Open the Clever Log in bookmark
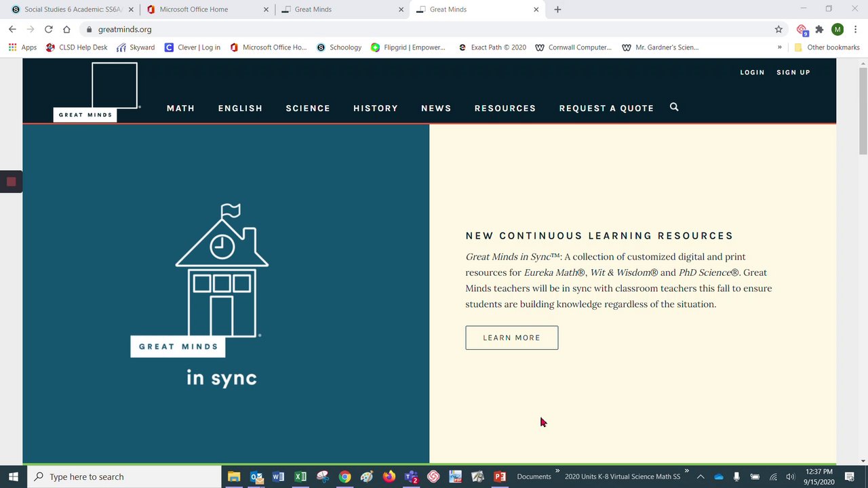 tap(193, 47)
